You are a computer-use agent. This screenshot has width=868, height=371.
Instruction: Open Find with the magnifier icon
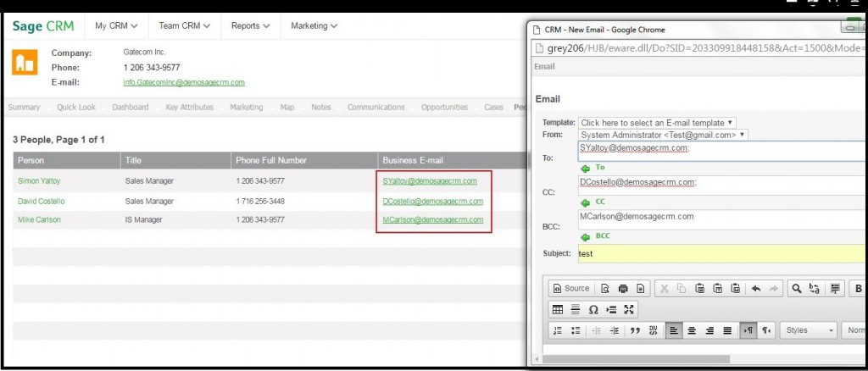797,289
